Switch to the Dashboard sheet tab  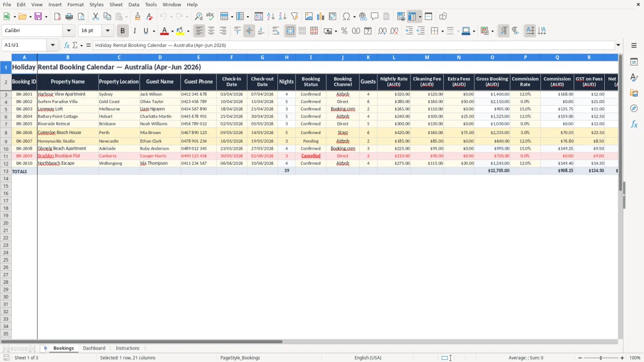coord(94,348)
